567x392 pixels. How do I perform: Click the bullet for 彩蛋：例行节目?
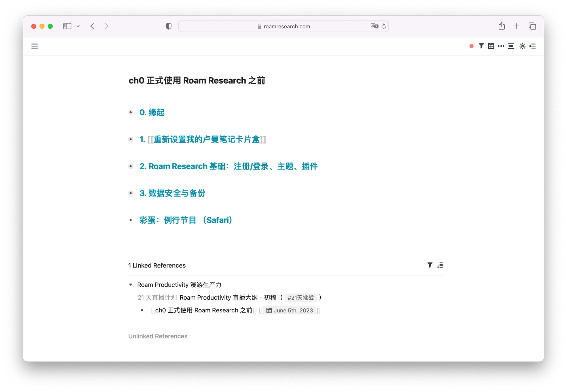[x=130, y=220]
